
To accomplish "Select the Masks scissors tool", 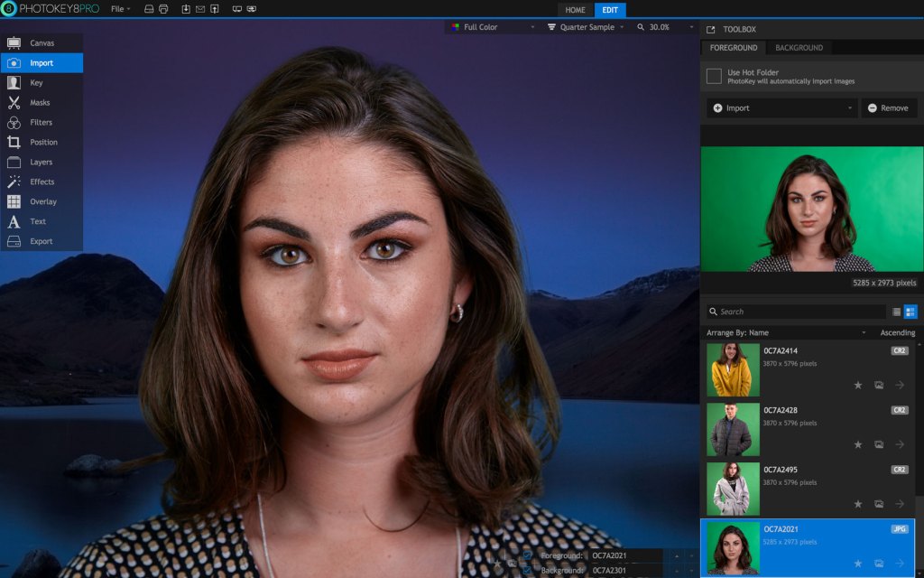I will (42, 103).
